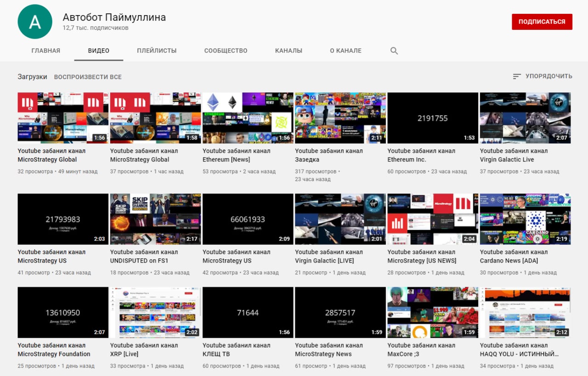Open the Cardano News [ADA] video thumbnail
The image size is (588, 376).
526,219
